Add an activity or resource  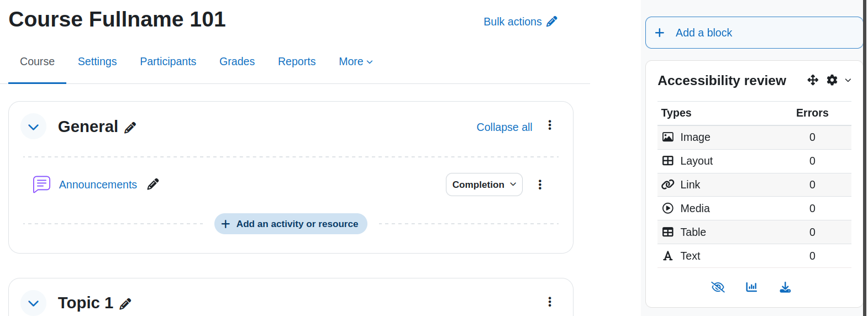(291, 224)
